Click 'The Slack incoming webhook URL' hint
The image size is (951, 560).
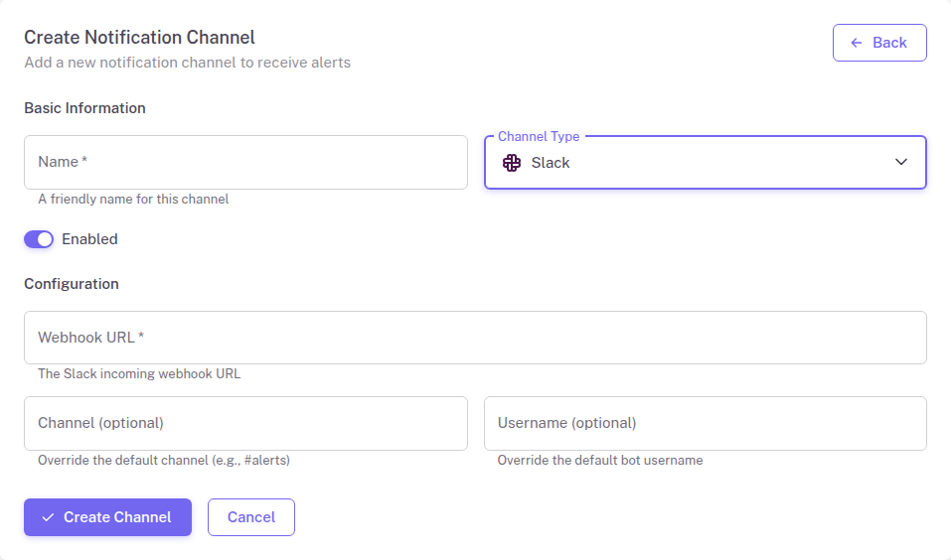[139, 373]
